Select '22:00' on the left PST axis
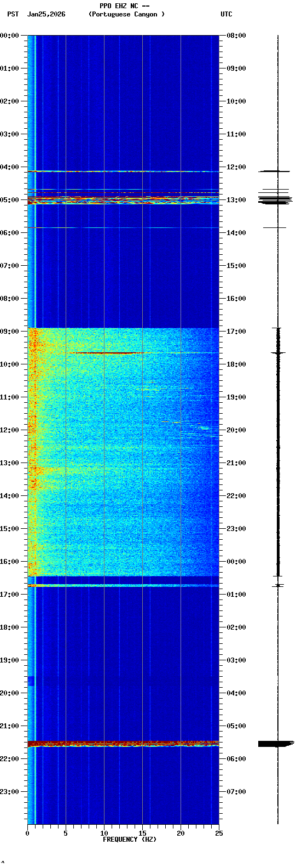 pos(10,759)
